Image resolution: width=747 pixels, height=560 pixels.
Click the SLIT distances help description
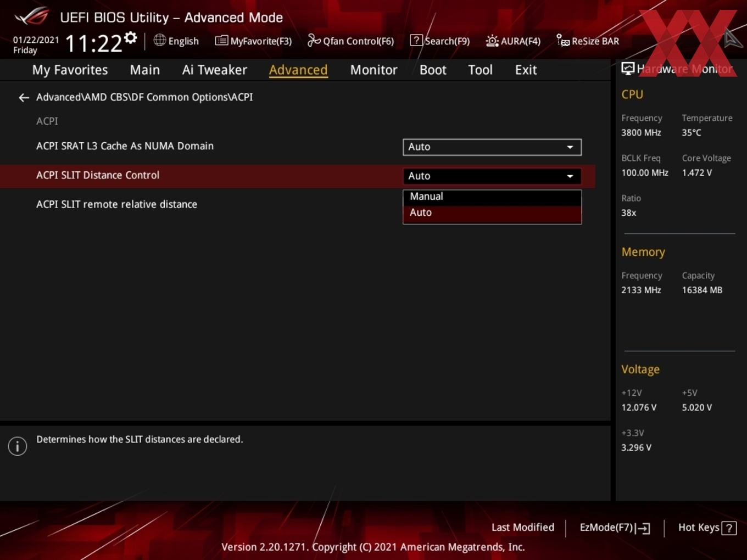pyautogui.click(x=140, y=439)
